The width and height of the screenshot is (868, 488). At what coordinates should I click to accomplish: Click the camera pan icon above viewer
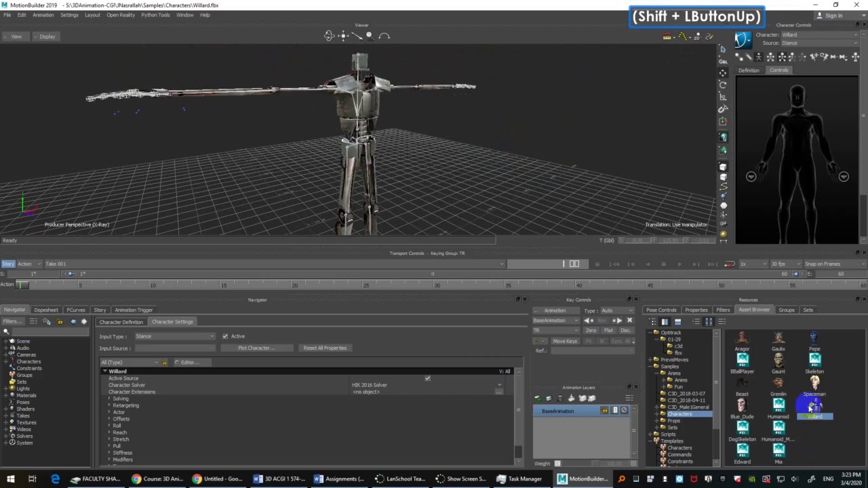tap(343, 35)
